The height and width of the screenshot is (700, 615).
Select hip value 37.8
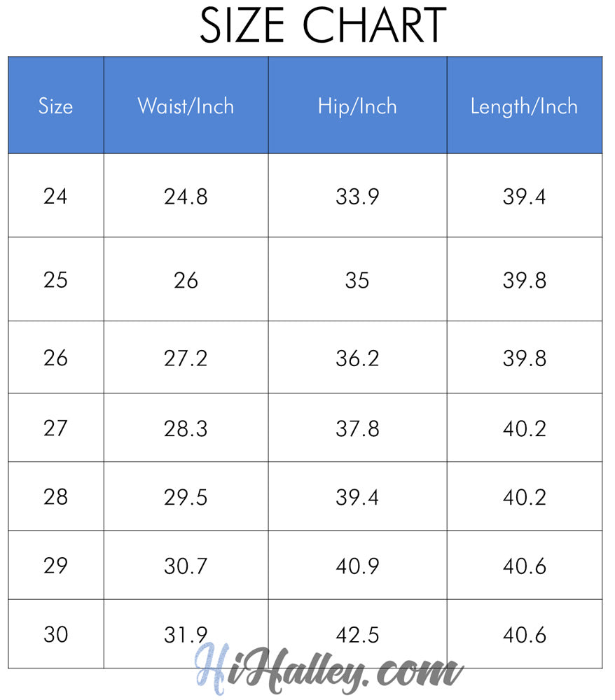coord(357,428)
